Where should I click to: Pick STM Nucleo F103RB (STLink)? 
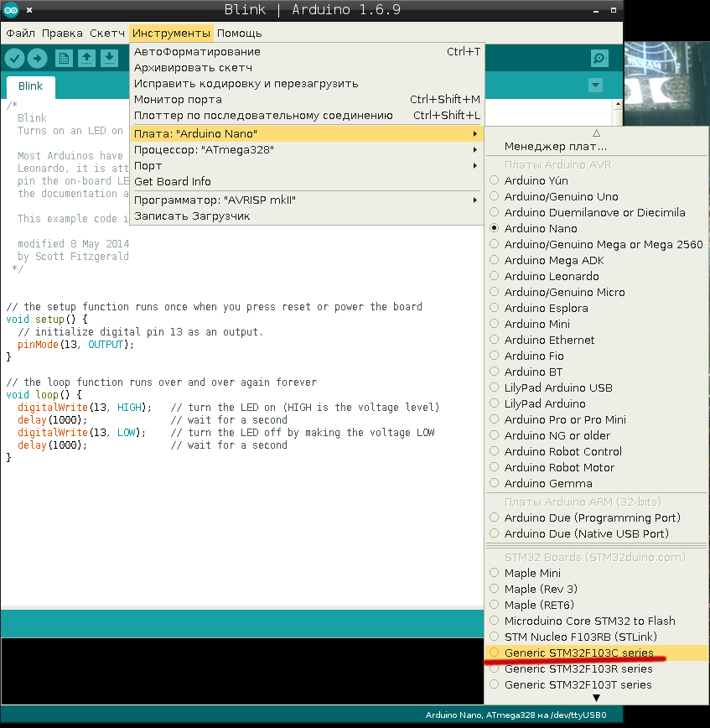click(597, 637)
